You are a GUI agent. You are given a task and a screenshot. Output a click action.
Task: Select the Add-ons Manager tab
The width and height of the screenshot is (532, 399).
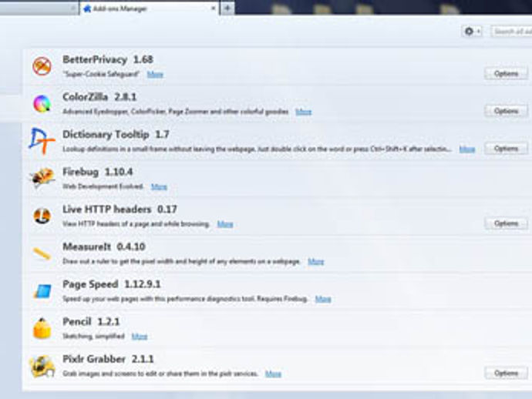point(150,8)
